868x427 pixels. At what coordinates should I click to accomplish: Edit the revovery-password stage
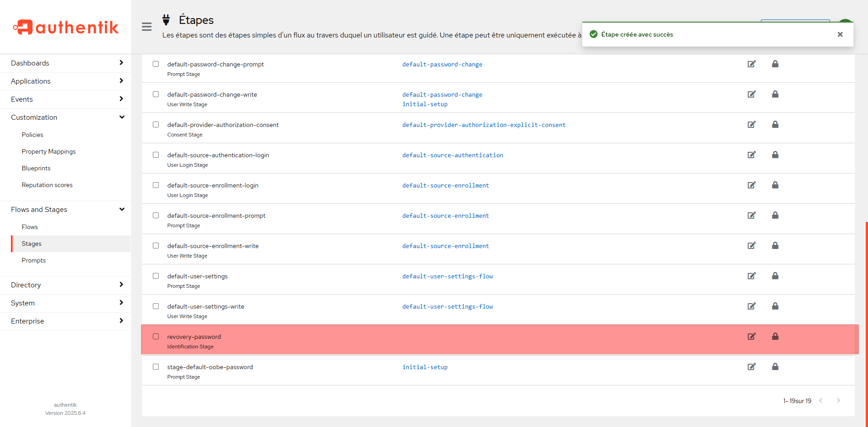click(751, 336)
